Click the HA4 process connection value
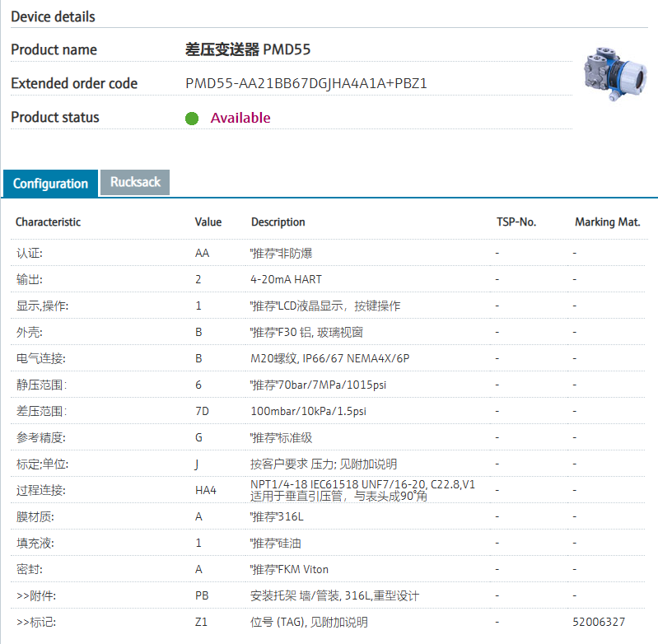Screen dimensions: 658x644 coord(205,490)
